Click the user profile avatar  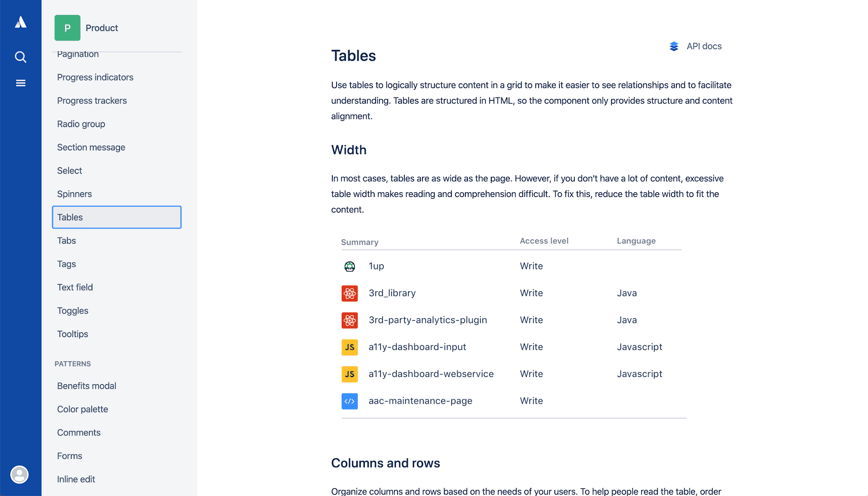[x=19, y=474]
